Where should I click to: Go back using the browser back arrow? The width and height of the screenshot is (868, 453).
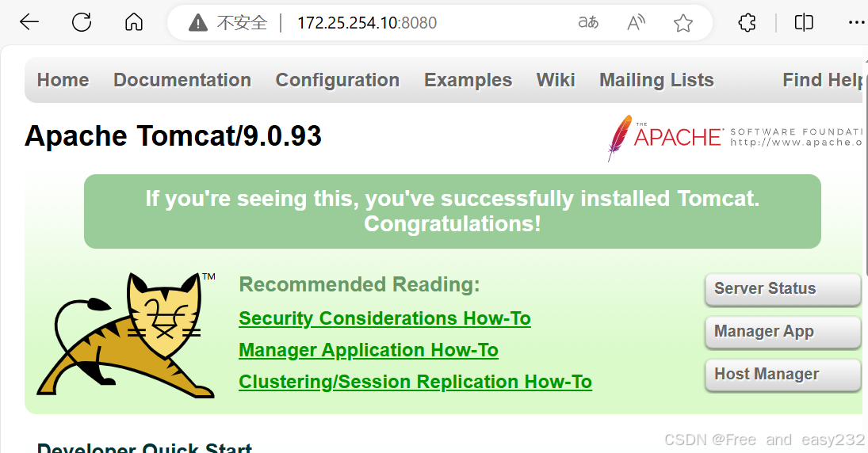click(29, 22)
